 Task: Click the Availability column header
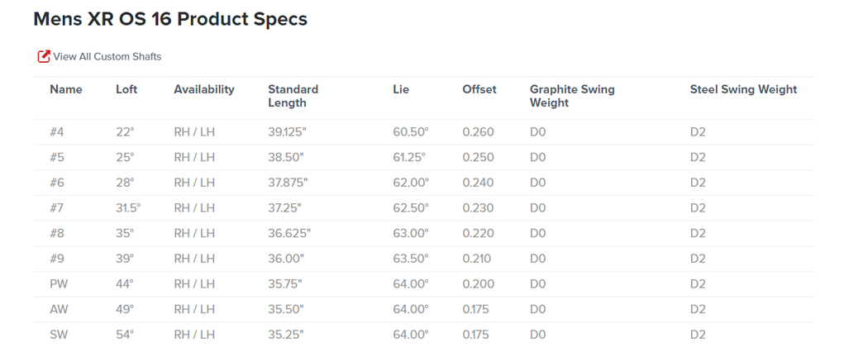coord(203,89)
